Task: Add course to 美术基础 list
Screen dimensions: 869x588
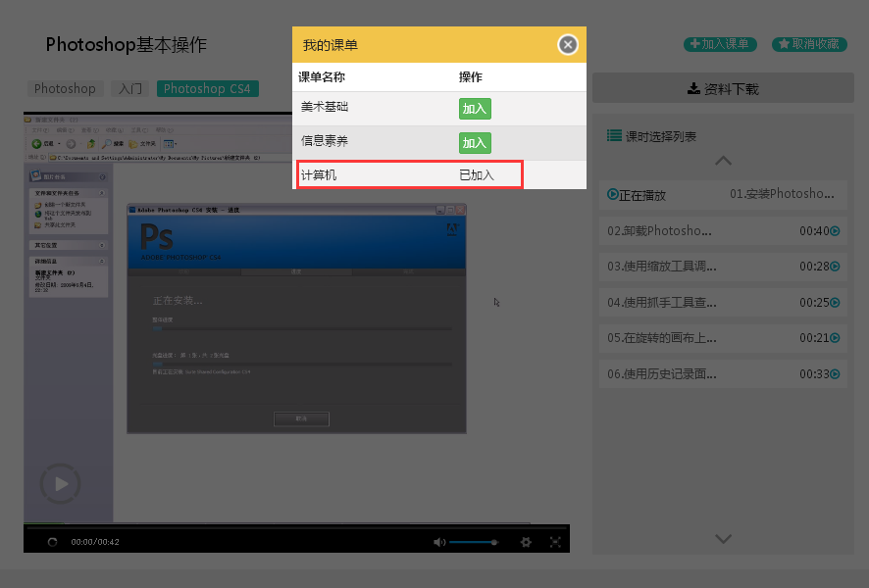Action: click(475, 109)
